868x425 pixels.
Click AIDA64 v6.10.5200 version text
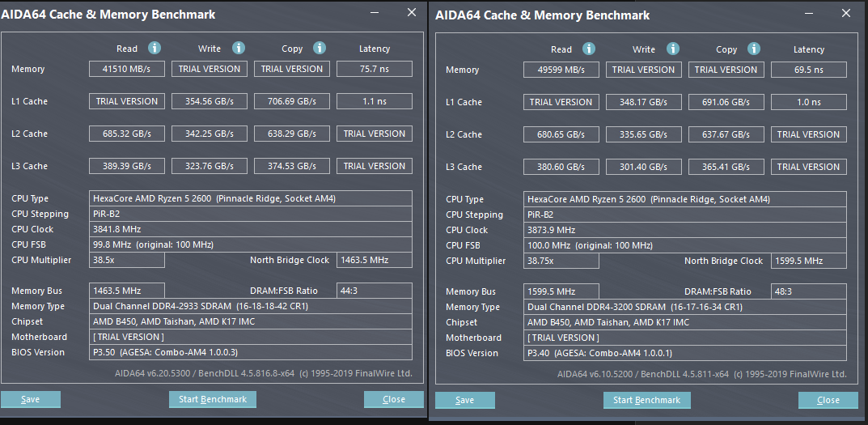(x=702, y=374)
